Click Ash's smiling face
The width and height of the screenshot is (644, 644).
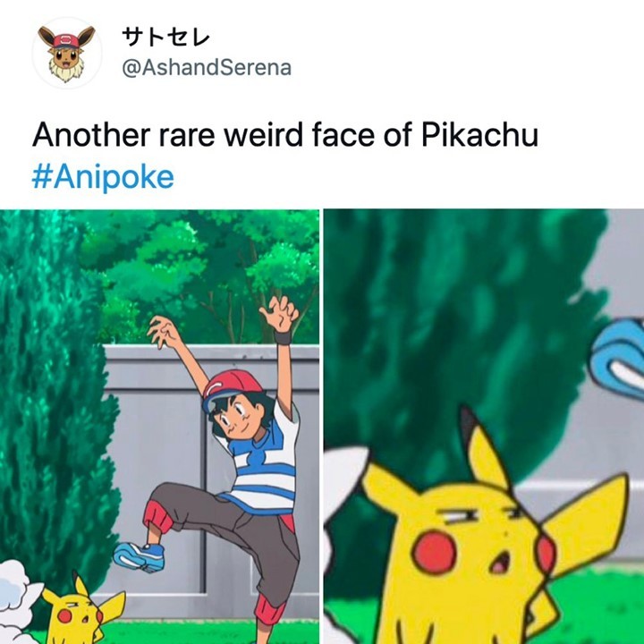(240, 421)
